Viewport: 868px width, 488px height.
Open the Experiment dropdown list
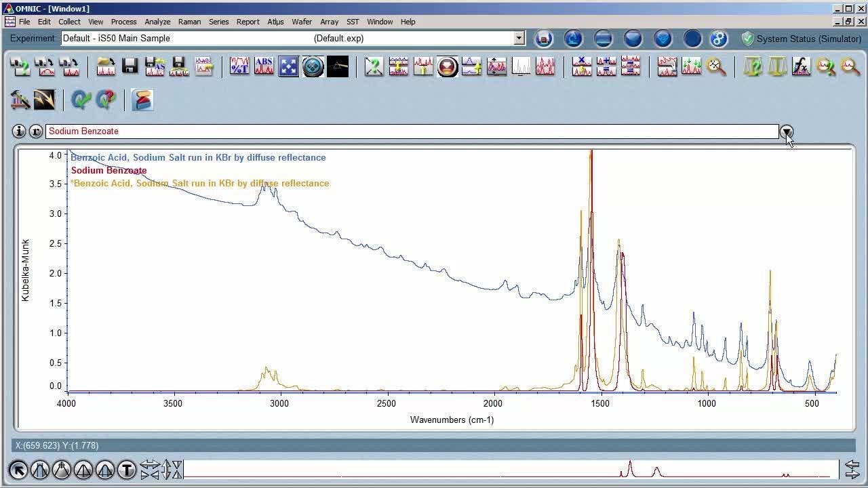(519, 39)
